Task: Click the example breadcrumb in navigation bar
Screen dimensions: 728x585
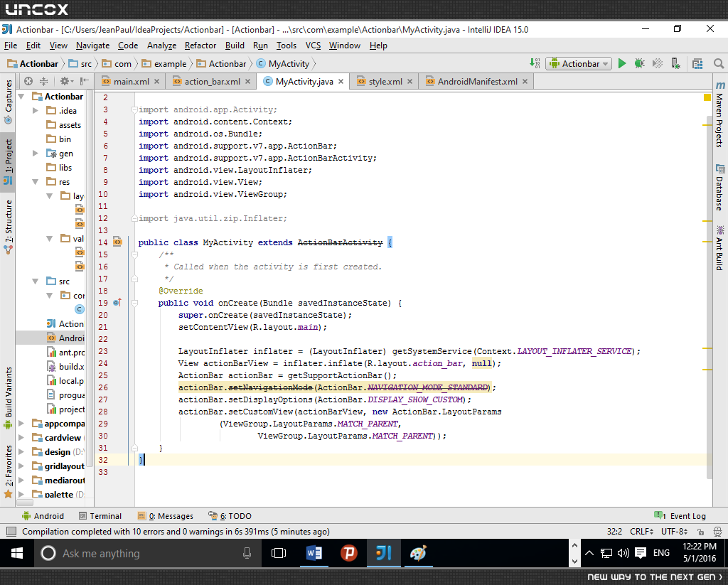Action: pos(164,63)
